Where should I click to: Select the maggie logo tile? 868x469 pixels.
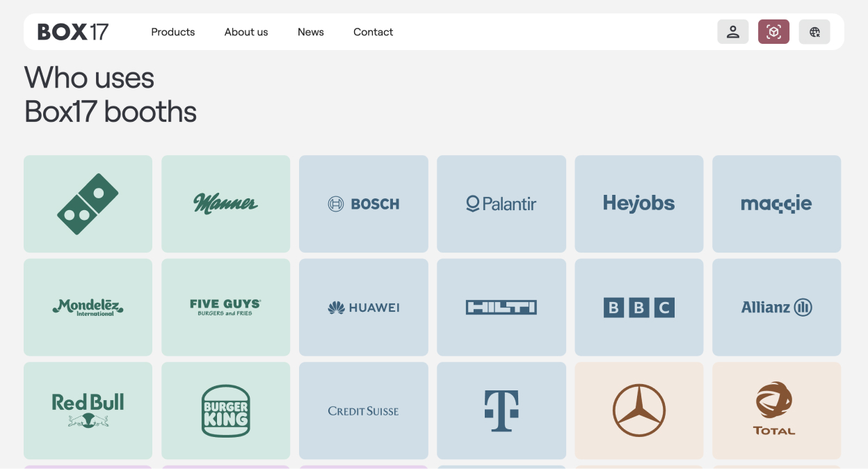coord(777,204)
